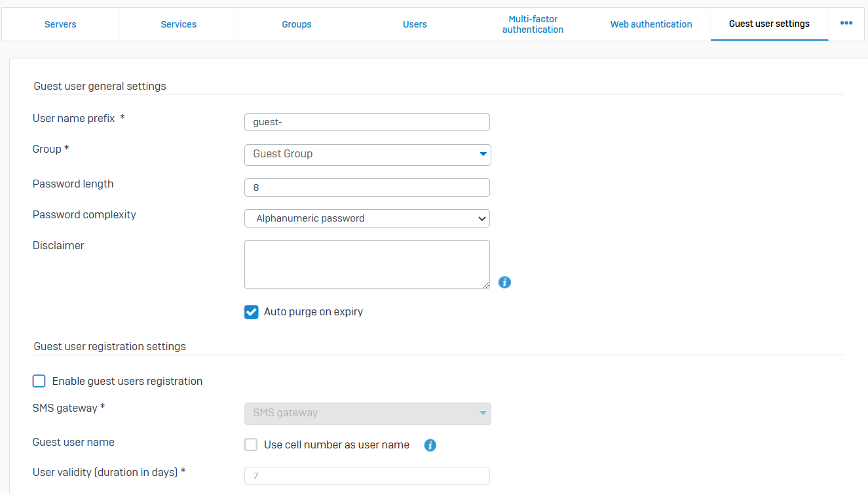
Task: Open the more tabs ellipsis menu
Action: coord(846,24)
